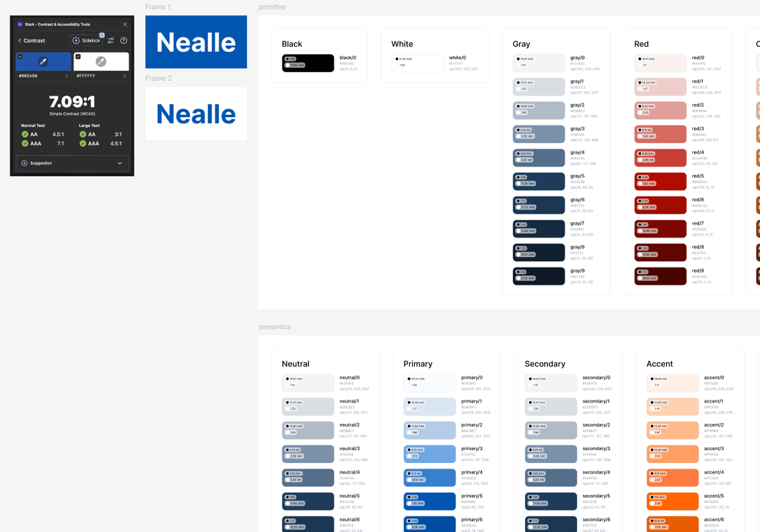760x532 pixels.
Task: Click the white/0 color swatch
Action: tap(417, 63)
